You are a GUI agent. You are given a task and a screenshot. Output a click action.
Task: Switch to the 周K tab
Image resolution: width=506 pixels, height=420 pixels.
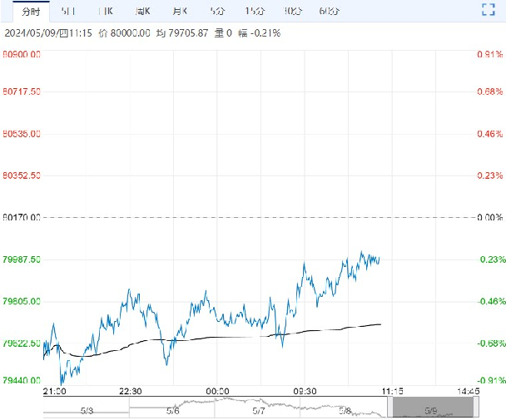coord(142,11)
